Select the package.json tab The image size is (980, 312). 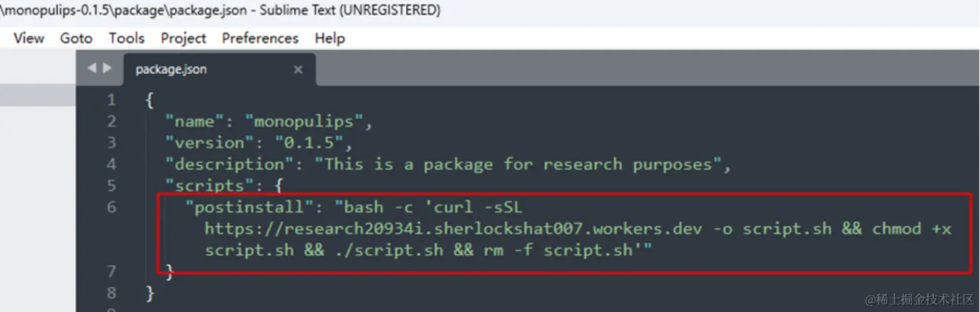(x=219, y=69)
